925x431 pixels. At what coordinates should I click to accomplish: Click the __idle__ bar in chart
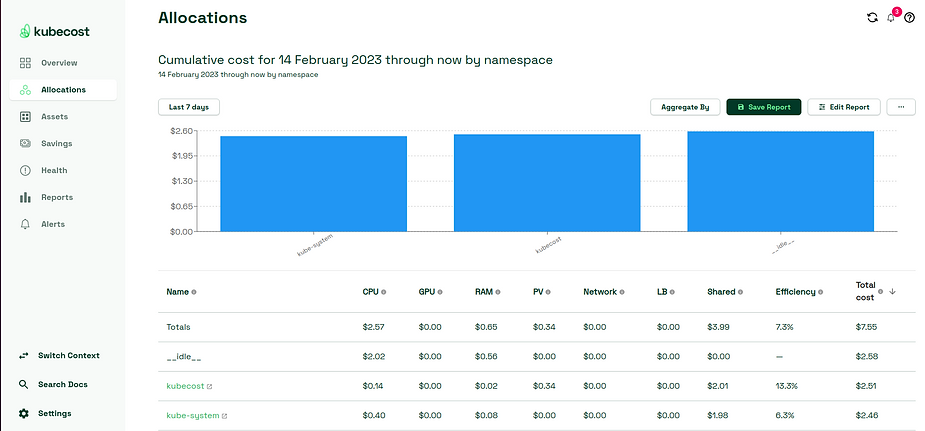780,182
